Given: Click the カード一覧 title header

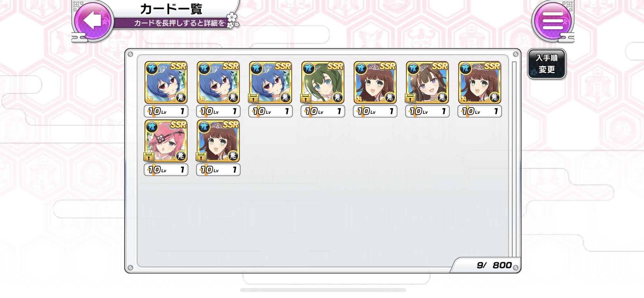Looking at the screenshot, I should pos(171,9).
